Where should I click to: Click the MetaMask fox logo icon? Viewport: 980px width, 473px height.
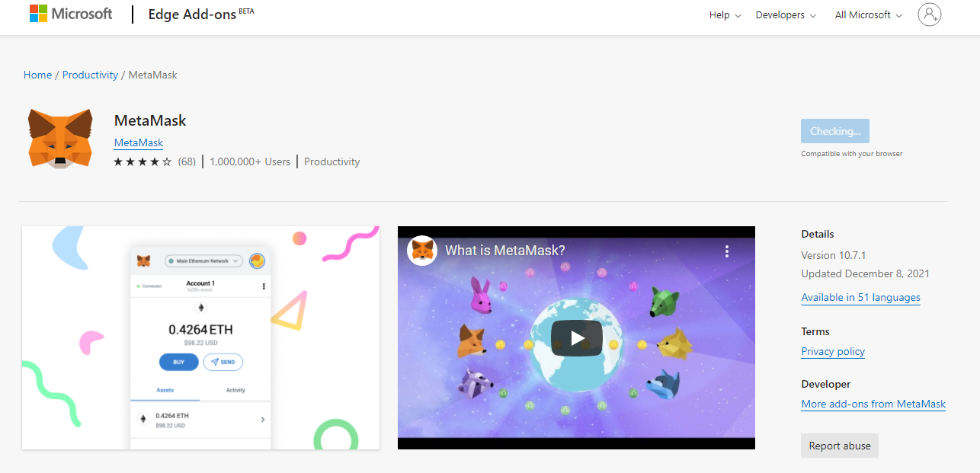pos(60,138)
